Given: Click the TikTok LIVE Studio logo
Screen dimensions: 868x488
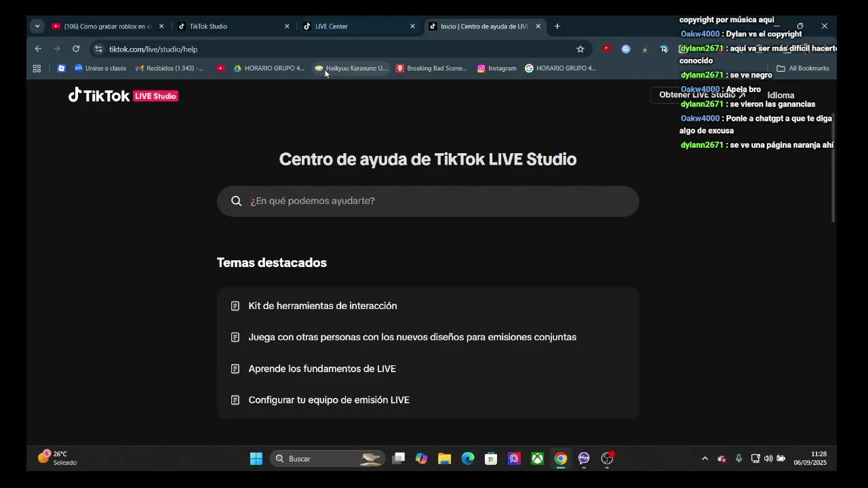Looking at the screenshot, I should click(x=123, y=96).
